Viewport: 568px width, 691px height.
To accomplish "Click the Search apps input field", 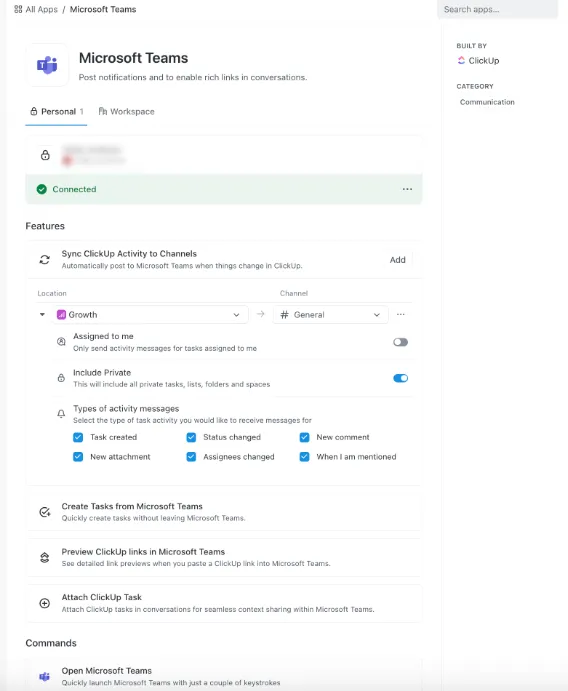I will [497, 9].
